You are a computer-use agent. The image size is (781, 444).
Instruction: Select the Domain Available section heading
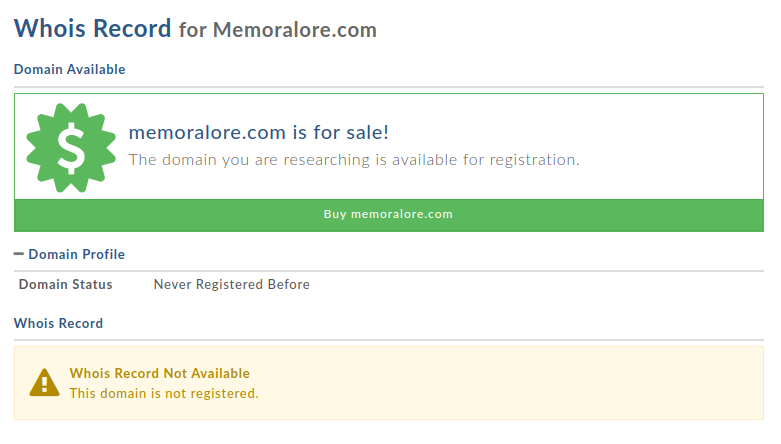tap(69, 69)
